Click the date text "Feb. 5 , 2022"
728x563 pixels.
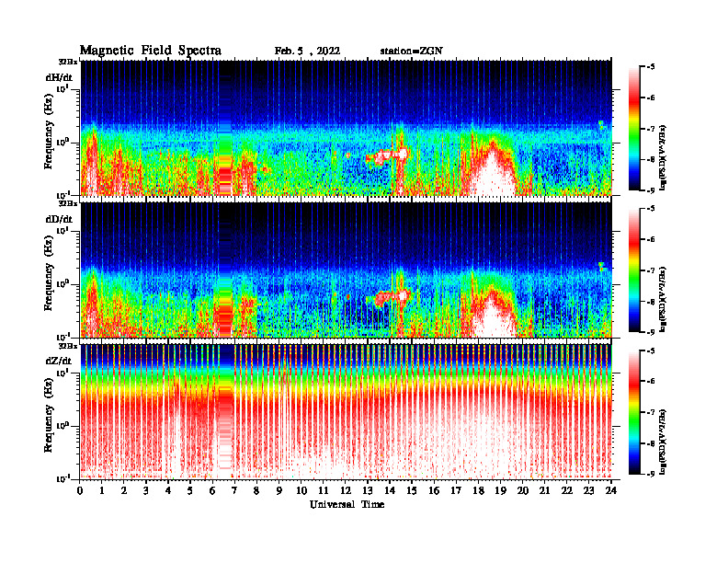pos(307,52)
